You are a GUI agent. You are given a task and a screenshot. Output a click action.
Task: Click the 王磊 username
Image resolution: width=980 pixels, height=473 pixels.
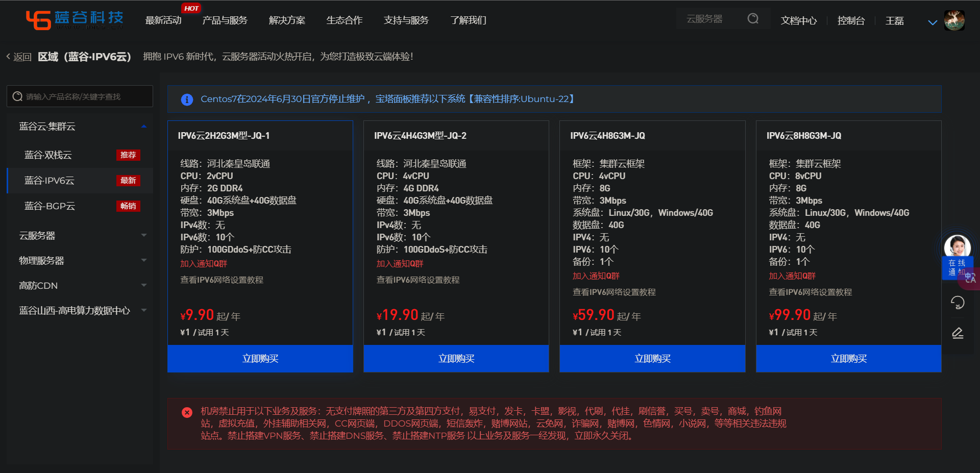(x=895, y=21)
